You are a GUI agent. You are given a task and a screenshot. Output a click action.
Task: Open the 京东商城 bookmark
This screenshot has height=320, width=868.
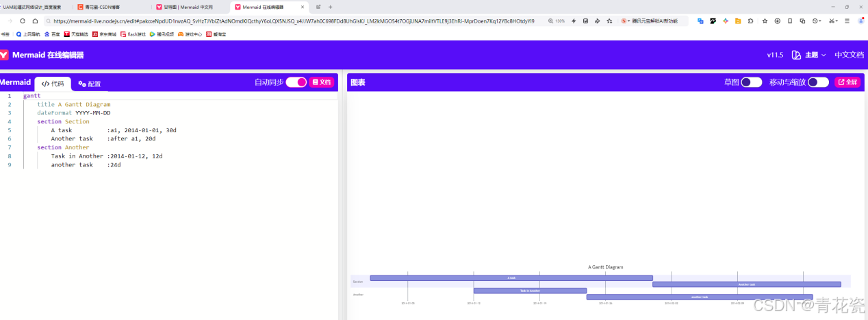[x=104, y=34]
